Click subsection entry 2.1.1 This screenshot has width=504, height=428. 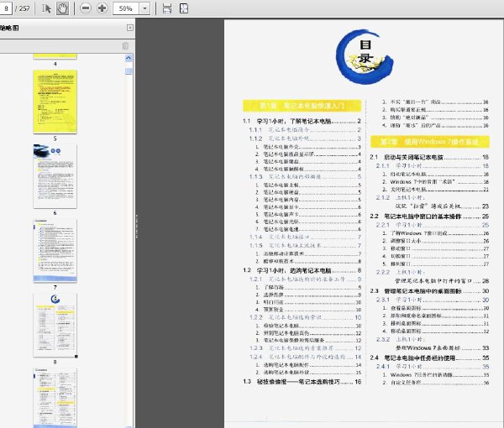(433, 165)
